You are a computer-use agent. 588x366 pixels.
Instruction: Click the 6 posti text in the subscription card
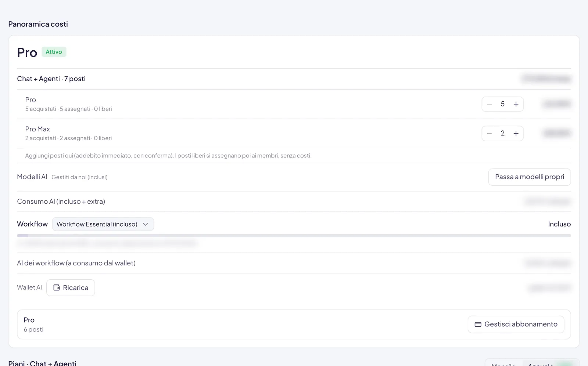(x=33, y=330)
